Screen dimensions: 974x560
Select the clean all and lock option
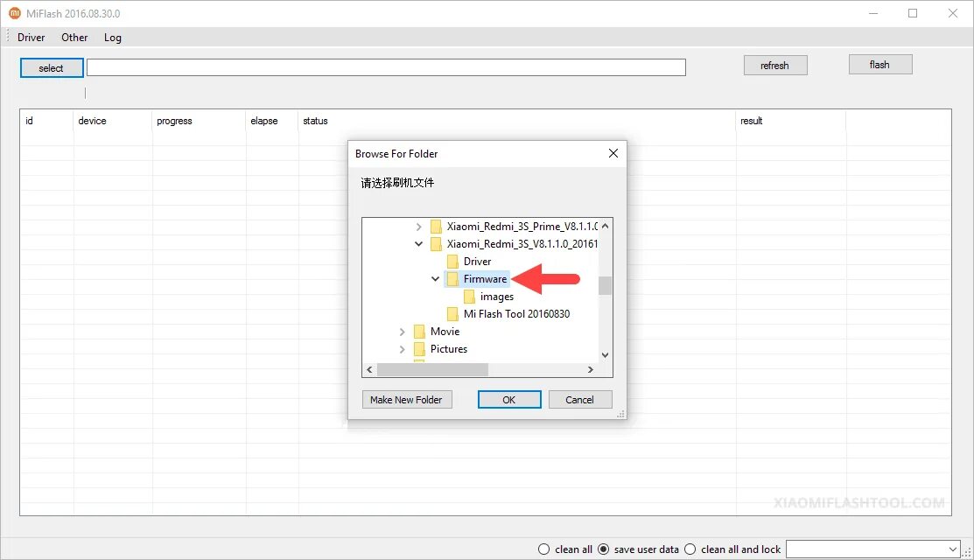pos(690,549)
